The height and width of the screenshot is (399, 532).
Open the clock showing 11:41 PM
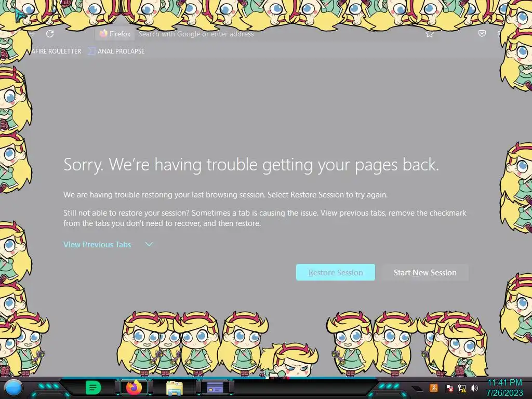tap(504, 388)
